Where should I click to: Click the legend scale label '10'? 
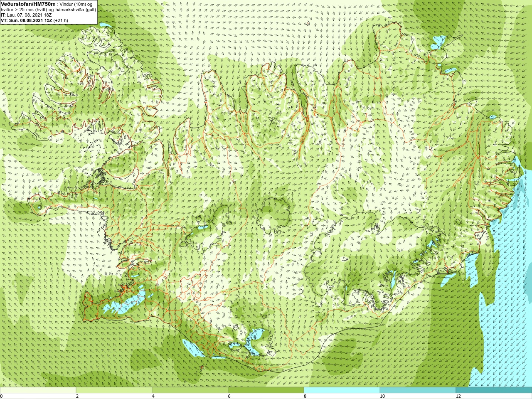click(x=382, y=396)
